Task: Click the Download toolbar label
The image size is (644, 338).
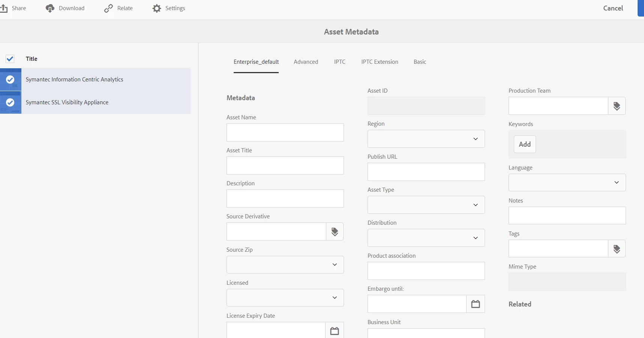Action: pyautogui.click(x=72, y=8)
